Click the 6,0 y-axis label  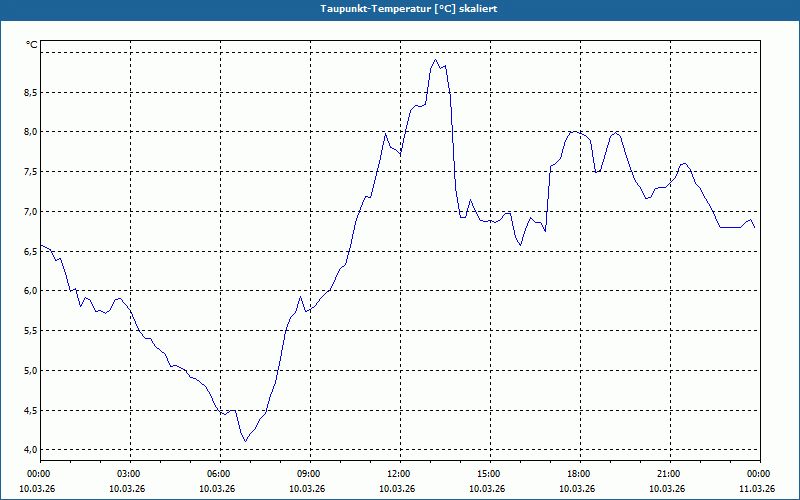[32, 291]
